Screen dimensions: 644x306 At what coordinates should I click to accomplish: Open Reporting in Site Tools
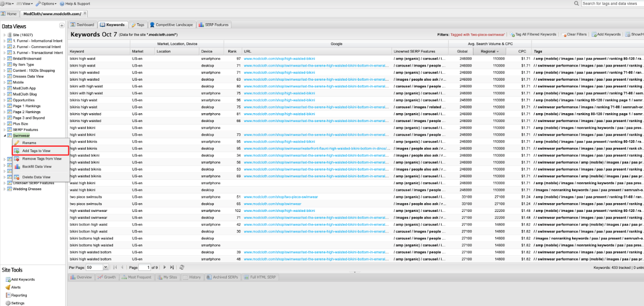19,295
